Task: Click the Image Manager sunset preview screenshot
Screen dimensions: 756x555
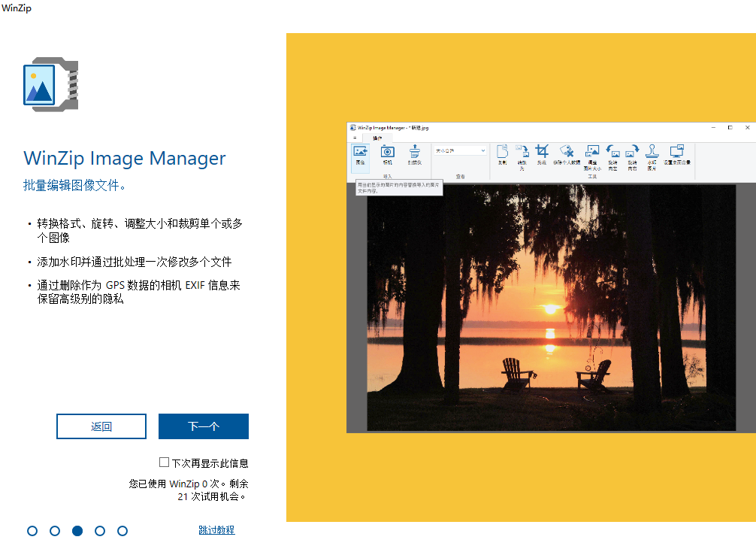Action: click(x=551, y=277)
